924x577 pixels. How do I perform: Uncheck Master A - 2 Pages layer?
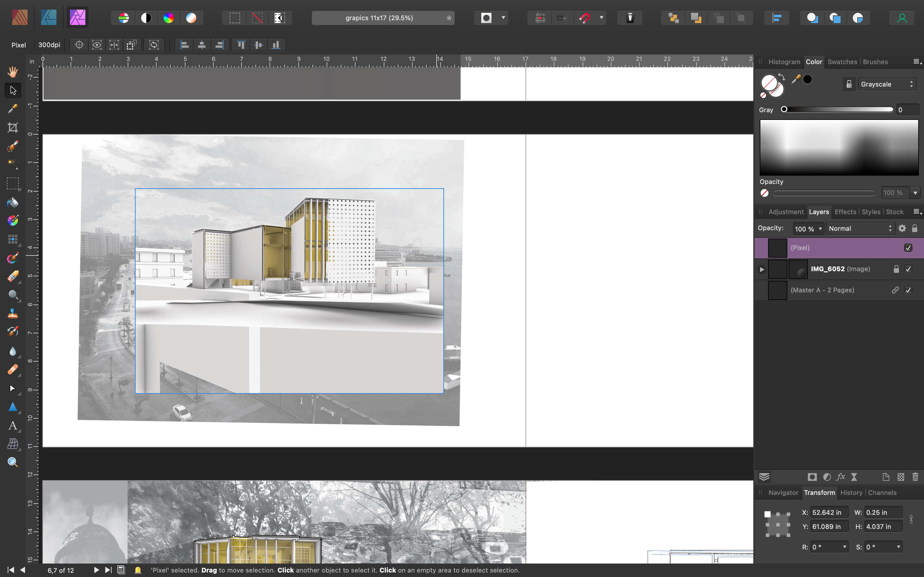pyautogui.click(x=908, y=290)
